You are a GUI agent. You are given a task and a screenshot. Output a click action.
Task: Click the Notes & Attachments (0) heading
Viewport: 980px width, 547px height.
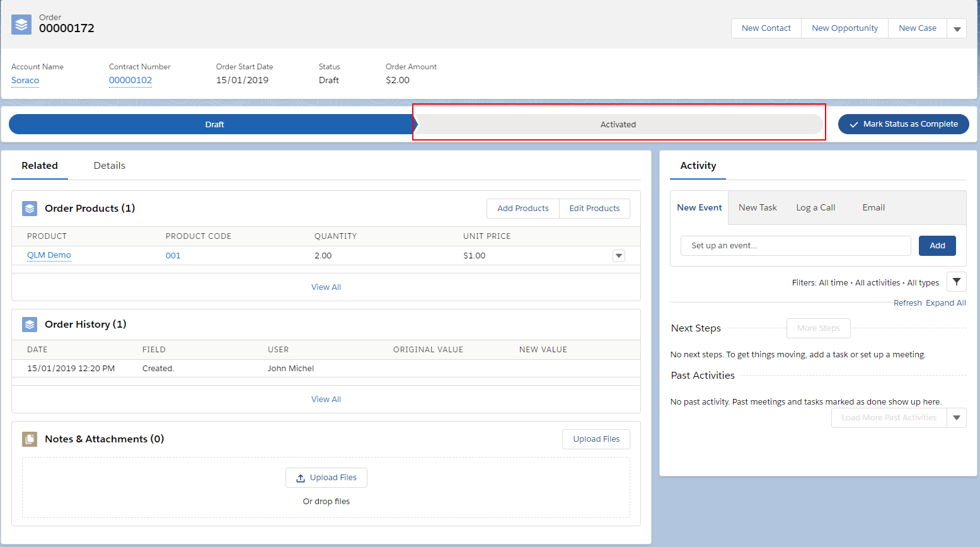pyautogui.click(x=105, y=439)
